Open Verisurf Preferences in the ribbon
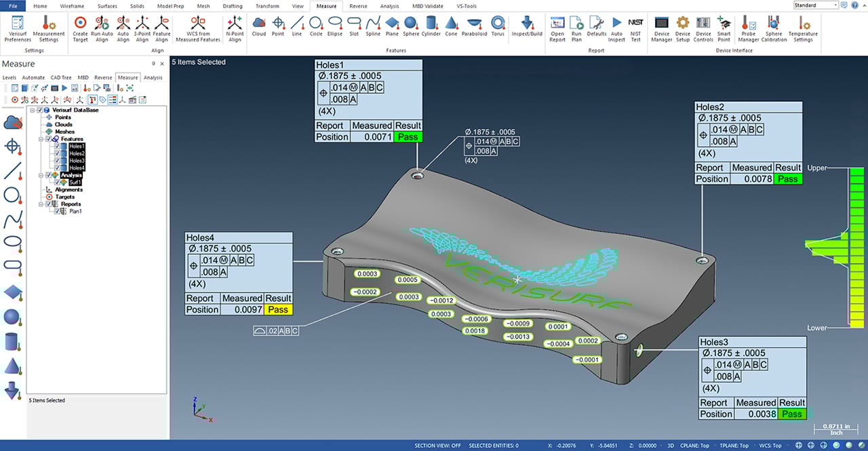This screenshot has width=868, height=451. click(x=18, y=29)
